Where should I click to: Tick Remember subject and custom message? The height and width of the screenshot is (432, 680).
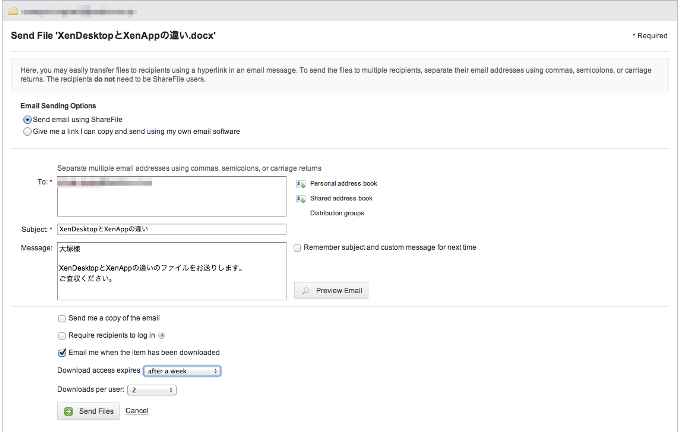[x=296, y=247]
